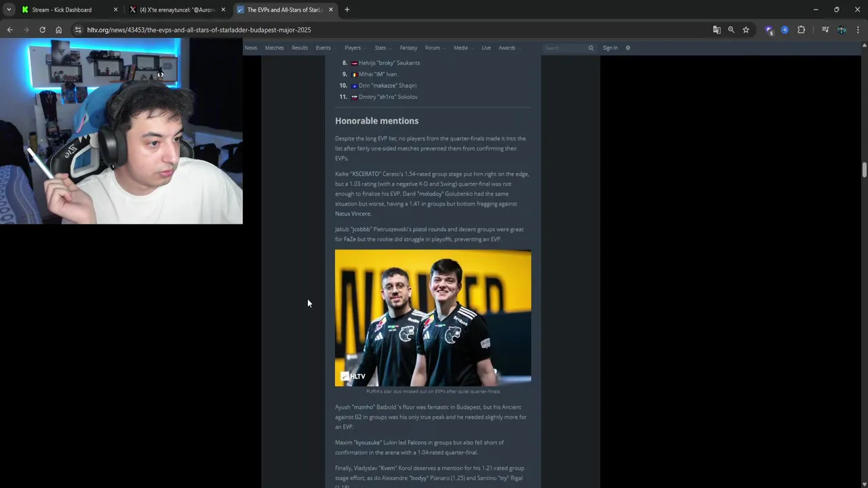The height and width of the screenshot is (488, 868).
Task: Open the Fantasy page
Action: coord(408,48)
